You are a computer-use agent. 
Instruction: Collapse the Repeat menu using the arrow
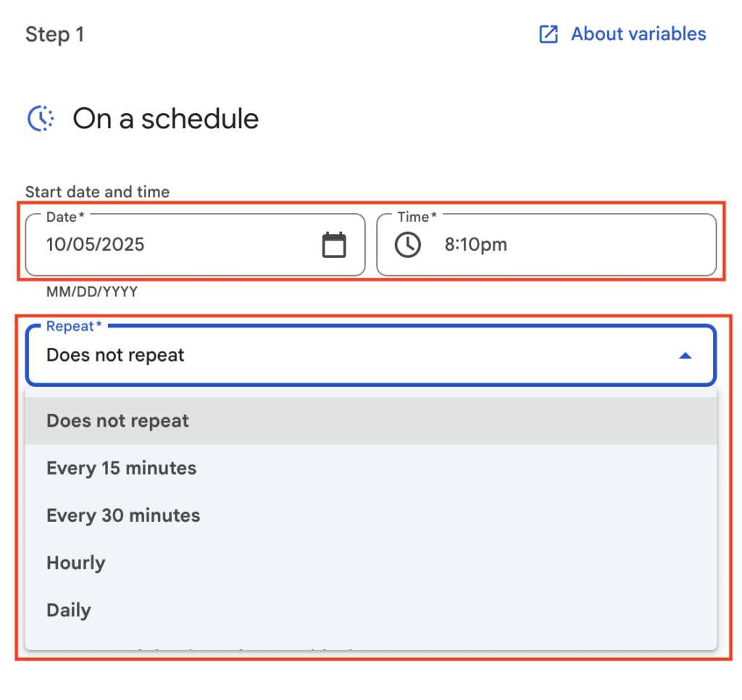[x=685, y=356]
